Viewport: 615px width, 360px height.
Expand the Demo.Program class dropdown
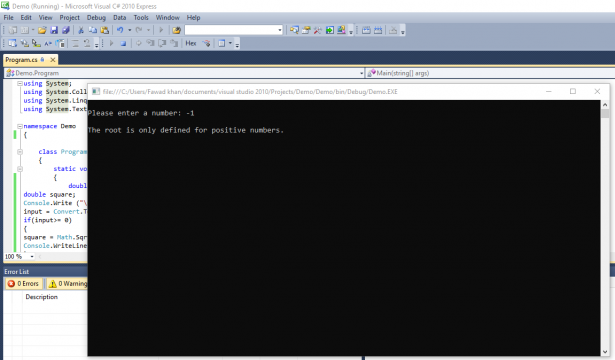361,73
